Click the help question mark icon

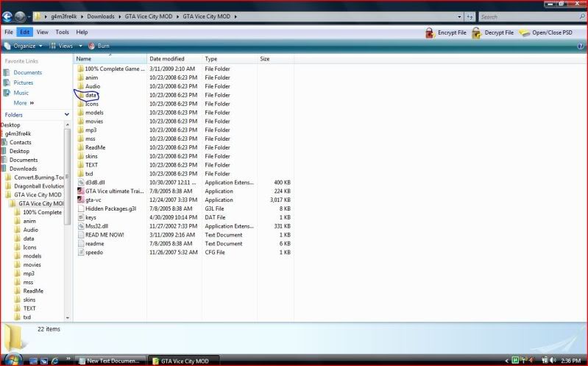(581, 46)
